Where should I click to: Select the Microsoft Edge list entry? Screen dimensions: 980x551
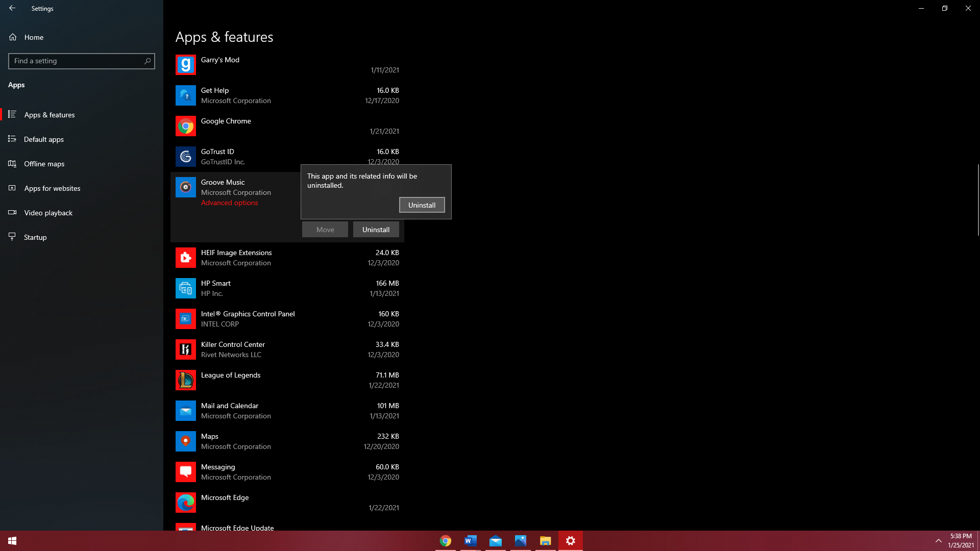287,503
